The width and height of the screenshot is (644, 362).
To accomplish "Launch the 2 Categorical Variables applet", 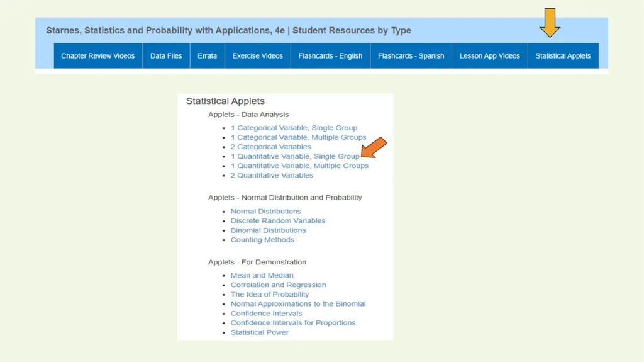I will pos(270,147).
